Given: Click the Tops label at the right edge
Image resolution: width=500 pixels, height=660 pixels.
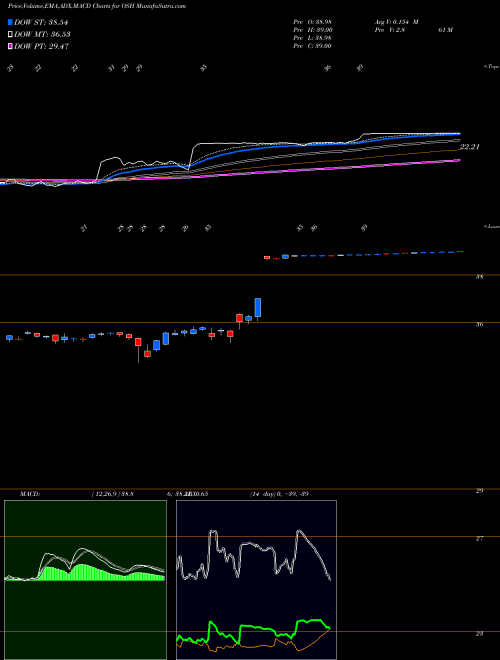Looking at the screenshot, I should point(492,67).
